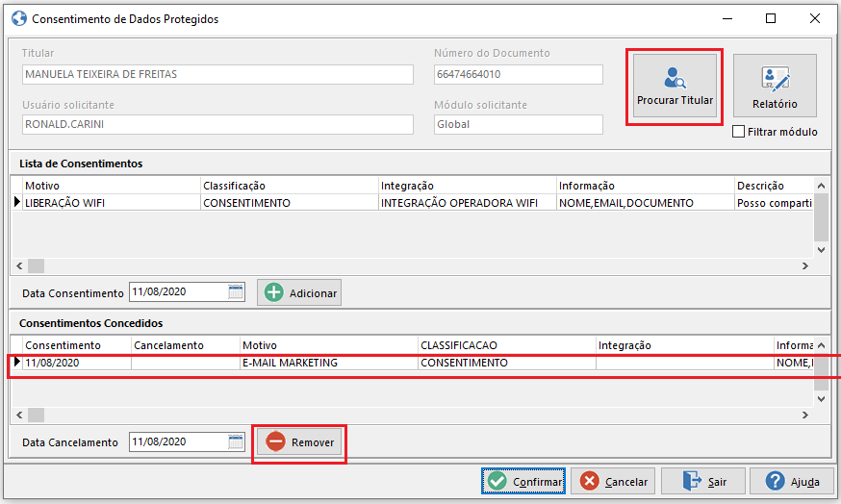Image resolution: width=841 pixels, height=504 pixels.
Task: Click the CLASSIFICACAO column header
Action: tap(507, 345)
